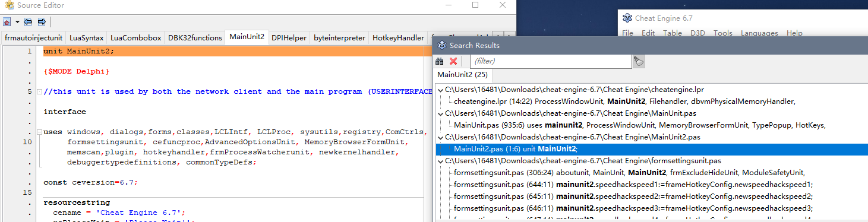Image resolution: width=868 pixels, height=222 pixels.
Task: Select result 'cheatengine.lpr (14:22)' line
Action: (624, 102)
